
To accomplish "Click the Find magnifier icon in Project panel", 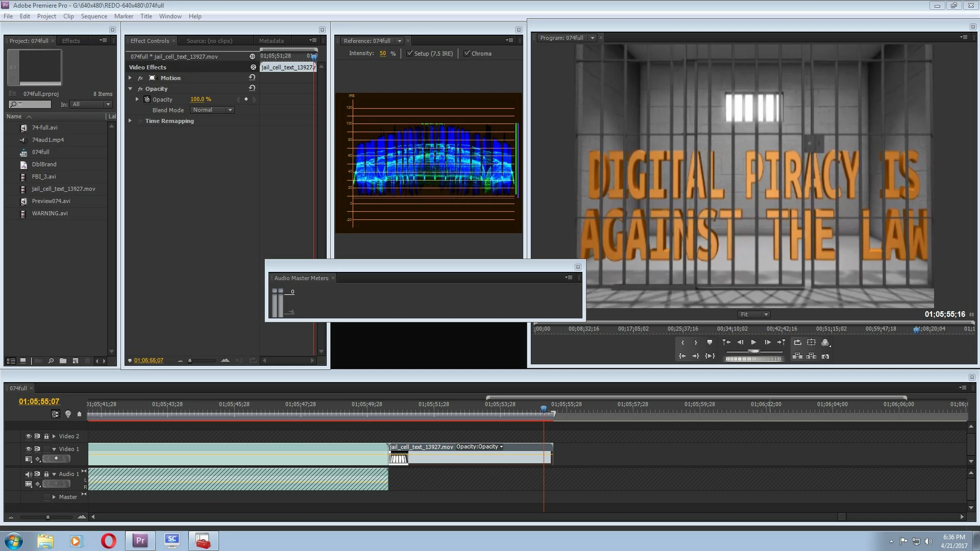I will click(51, 361).
